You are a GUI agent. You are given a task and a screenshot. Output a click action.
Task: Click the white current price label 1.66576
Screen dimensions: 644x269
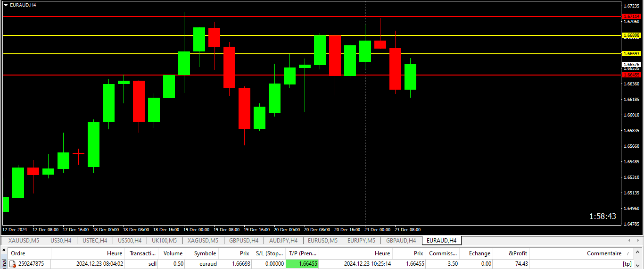(x=631, y=64)
